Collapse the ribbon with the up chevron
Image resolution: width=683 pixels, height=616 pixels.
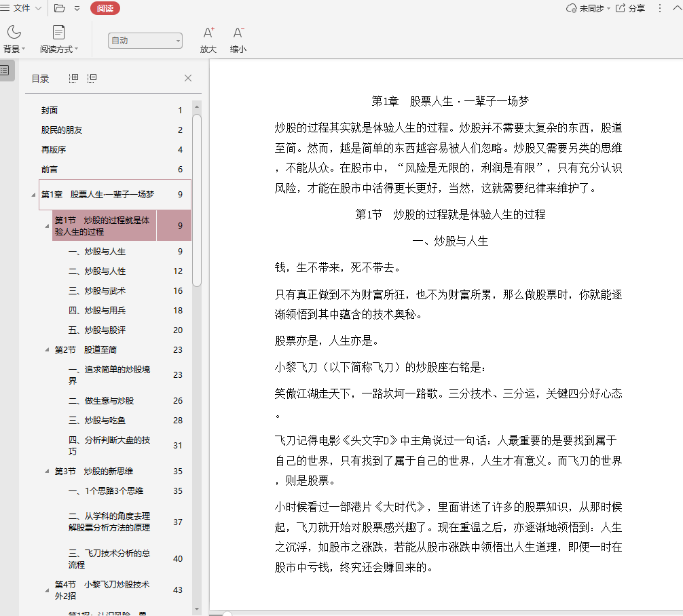678,8
